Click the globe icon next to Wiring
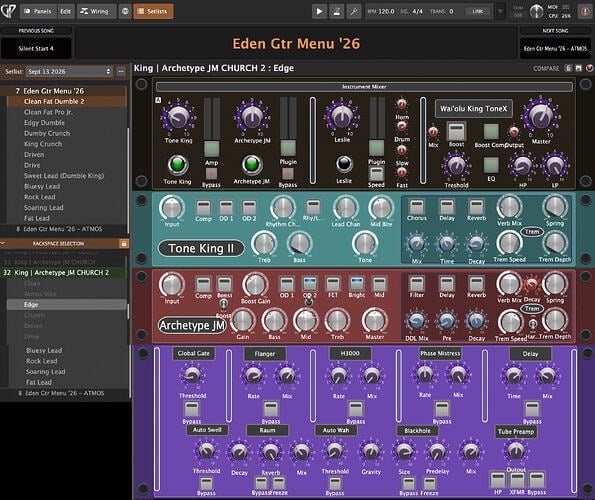The image size is (595, 500). (125, 11)
